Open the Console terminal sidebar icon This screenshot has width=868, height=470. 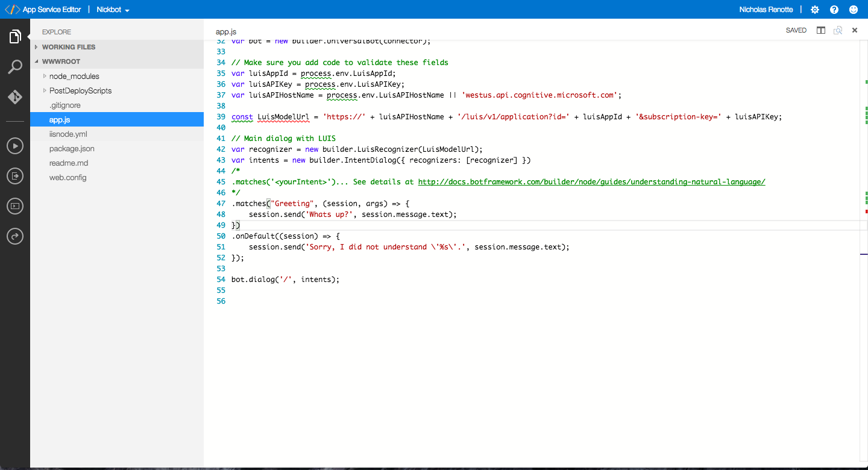pos(15,206)
